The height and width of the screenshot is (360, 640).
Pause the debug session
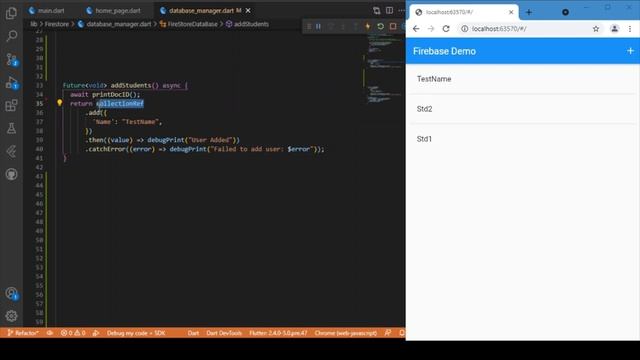pyautogui.click(x=318, y=27)
